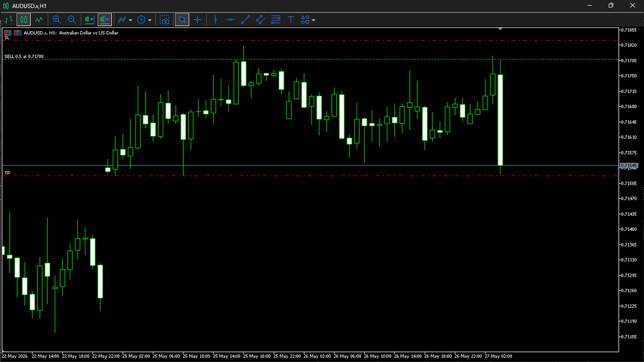Restore down the chart window
The height and width of the screenshot is (362, 644).
point(611,5)
